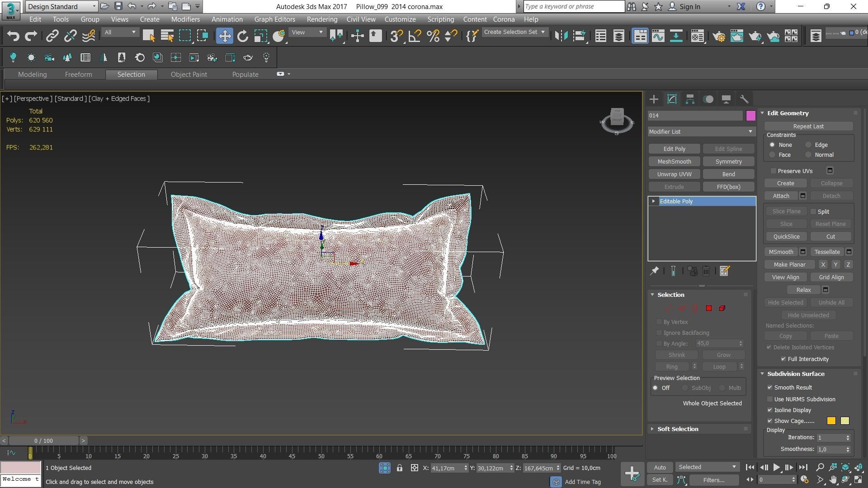Open Create Selection Set dropdown
Screen dimensions: 868x488
click(x=514, y=32)
